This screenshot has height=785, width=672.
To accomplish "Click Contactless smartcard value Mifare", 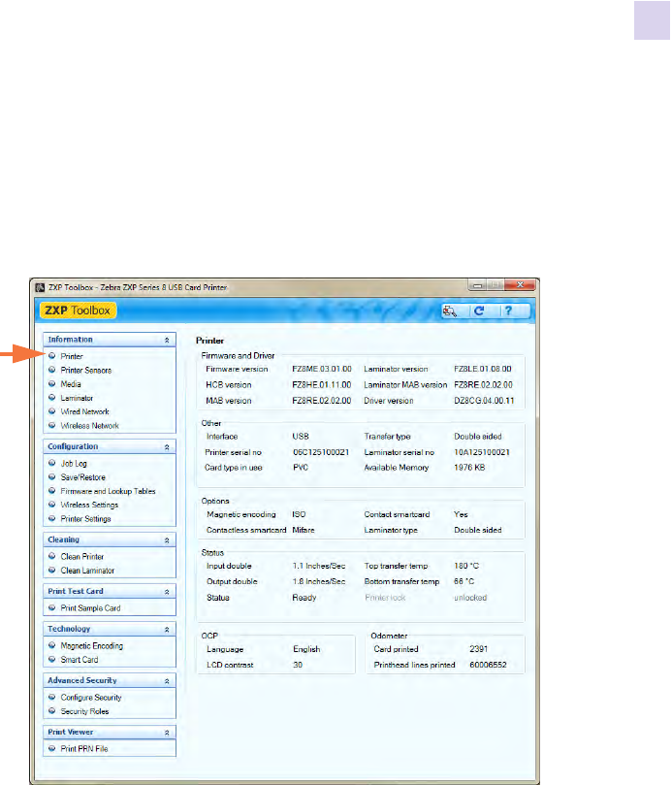I will coord(304,530).
